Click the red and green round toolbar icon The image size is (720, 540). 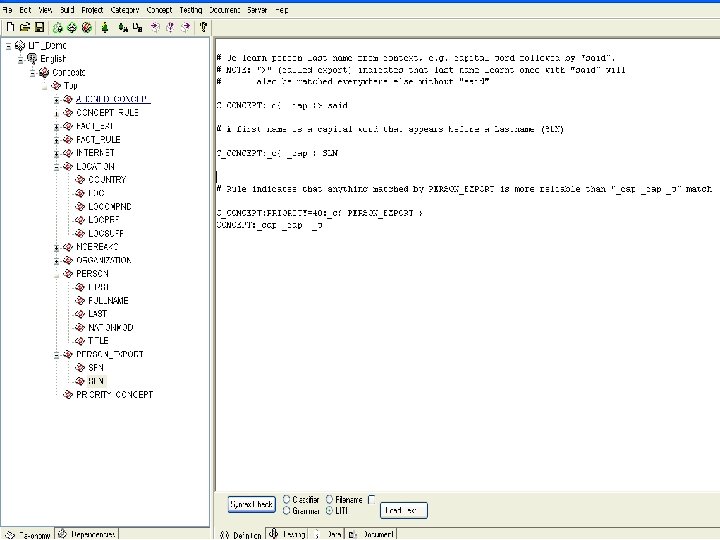86,28
